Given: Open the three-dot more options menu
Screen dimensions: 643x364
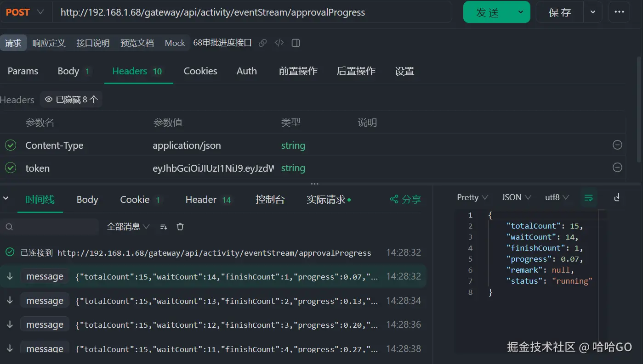Looking at the screenshot, I should click(619, 12).
